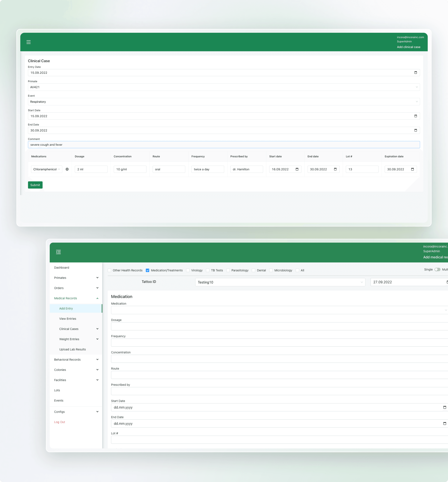This screenshot has height=482, width=448.
Task: Open the Event Respiratory dropdown
Action: (x=224, y=102)
